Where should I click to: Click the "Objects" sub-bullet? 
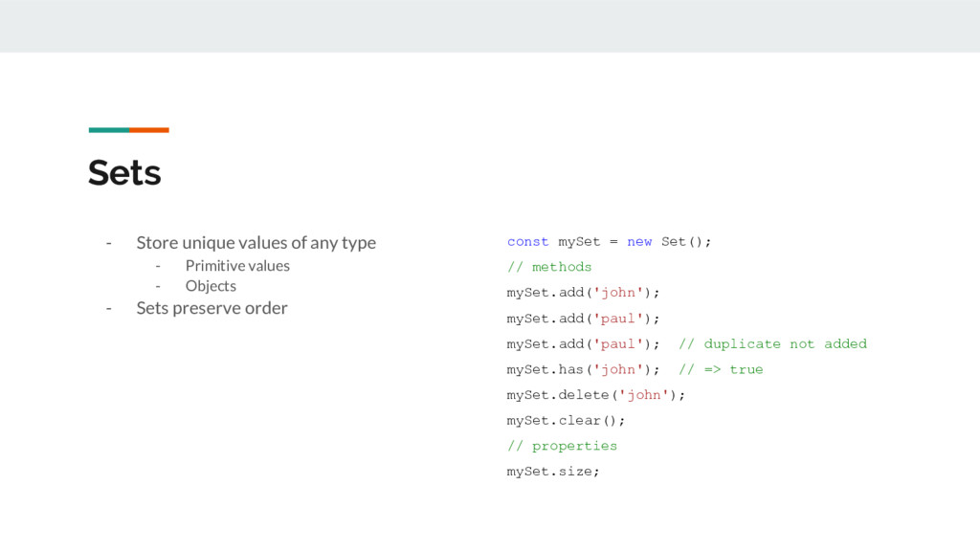coord(211,286)
